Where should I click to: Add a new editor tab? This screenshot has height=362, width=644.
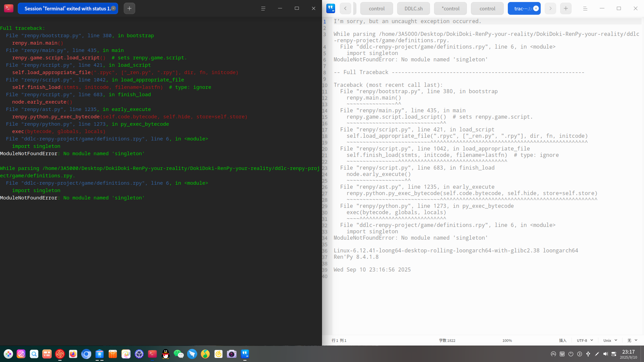click(x=566, y=8)
